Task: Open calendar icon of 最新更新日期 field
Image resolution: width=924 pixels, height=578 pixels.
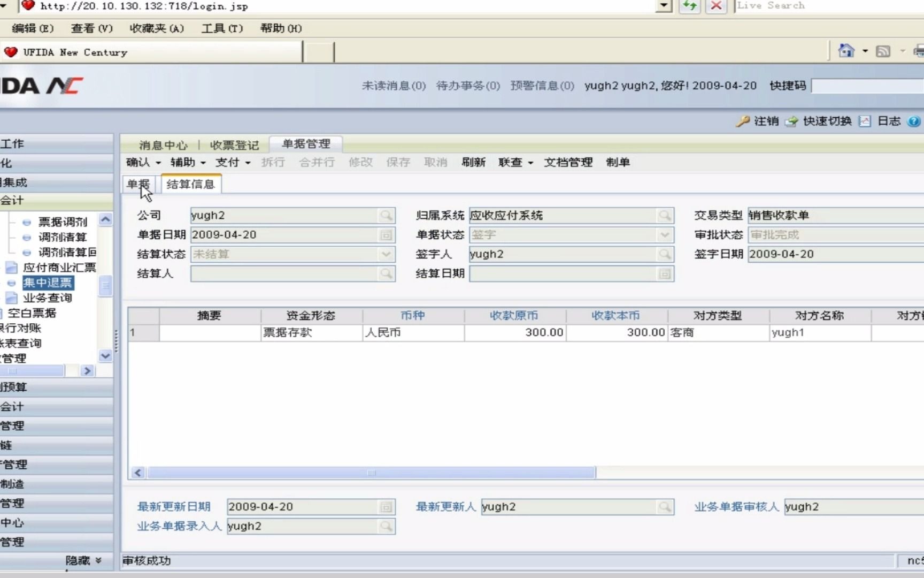Action: pos(386,507)
